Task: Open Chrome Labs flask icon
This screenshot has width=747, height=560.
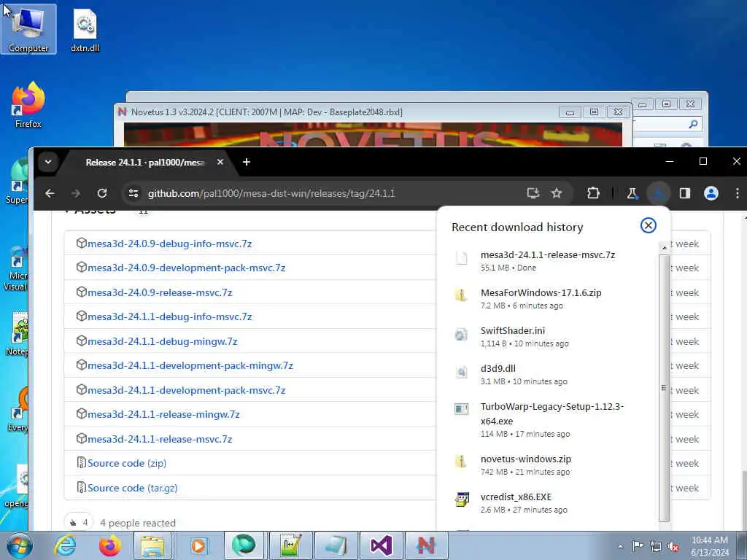Action: 632,193
